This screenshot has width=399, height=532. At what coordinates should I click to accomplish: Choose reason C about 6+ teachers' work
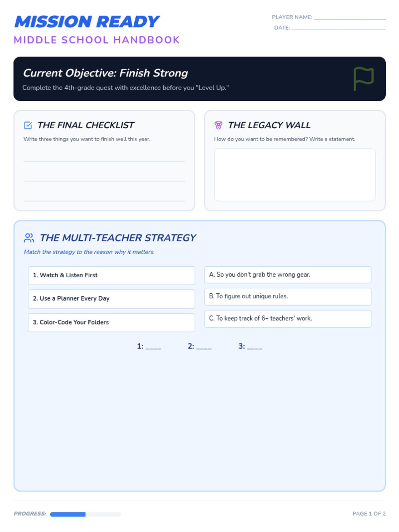point(288,319)
